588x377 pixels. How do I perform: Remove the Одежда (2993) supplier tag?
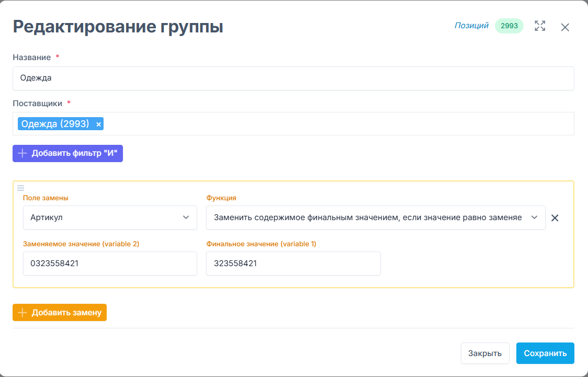tap(98, 124)
